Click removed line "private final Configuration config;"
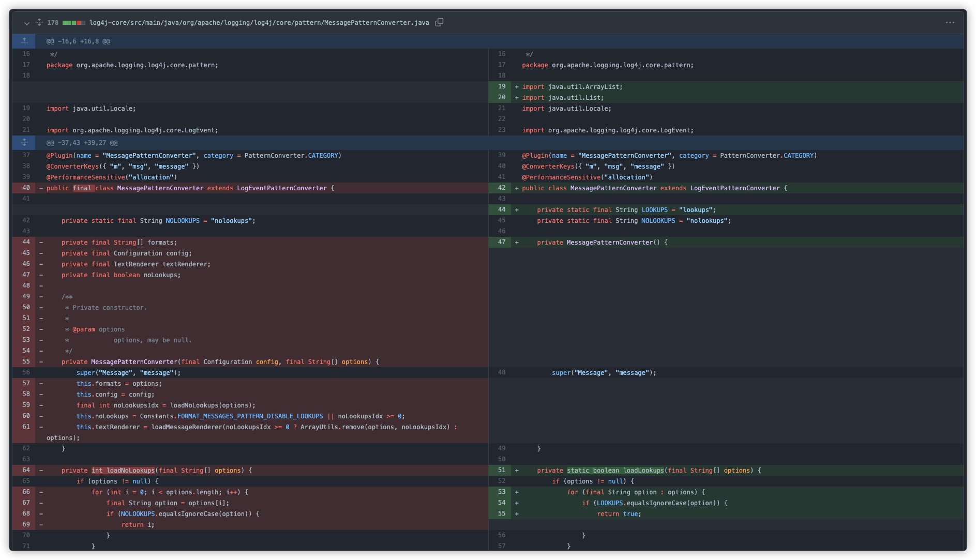Viewport: 976px width, 560px height. [127, 253]
